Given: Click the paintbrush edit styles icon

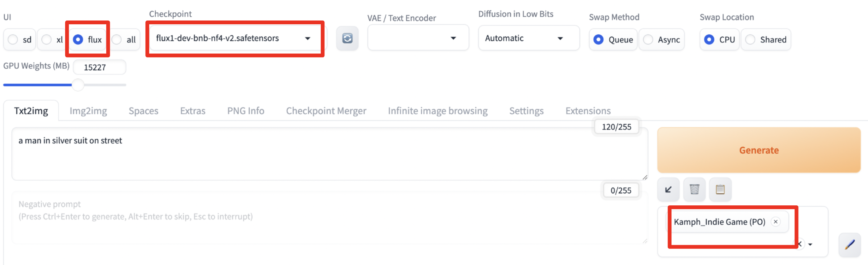Looking at the screenshot, I should coord(849,244).
